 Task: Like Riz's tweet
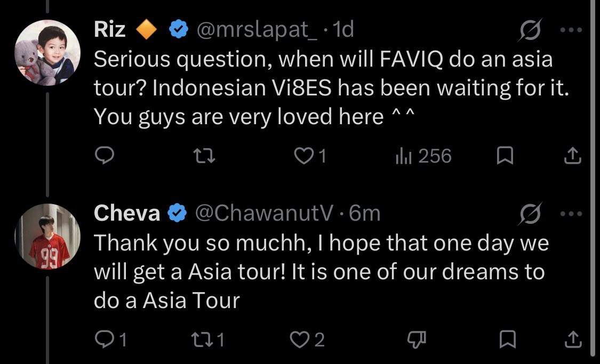pos(310,156)
